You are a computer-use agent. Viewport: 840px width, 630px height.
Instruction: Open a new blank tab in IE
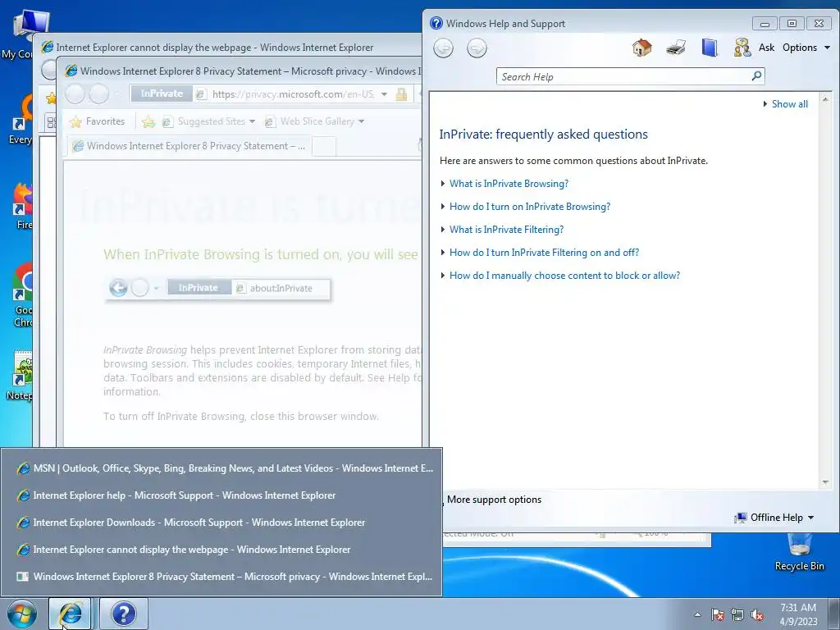coord(323,146)
